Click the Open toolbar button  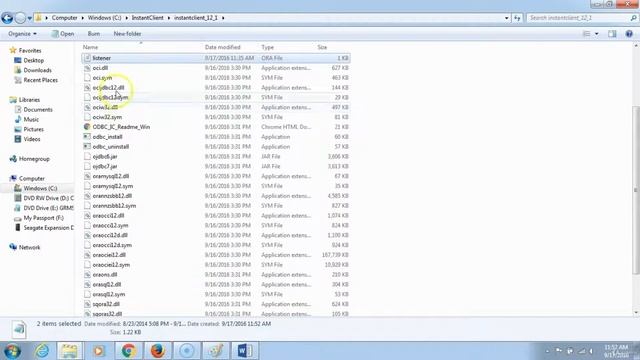click(x=62, y=34)
